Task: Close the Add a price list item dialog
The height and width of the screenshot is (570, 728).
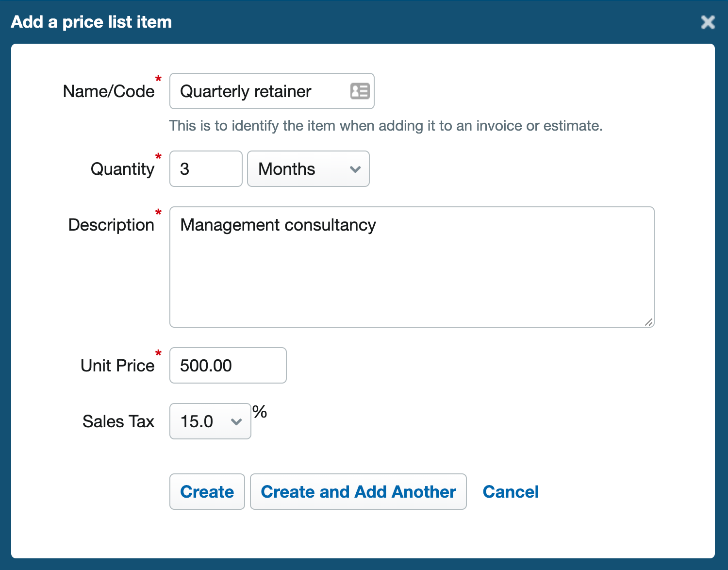Action: tap(708, 22)
